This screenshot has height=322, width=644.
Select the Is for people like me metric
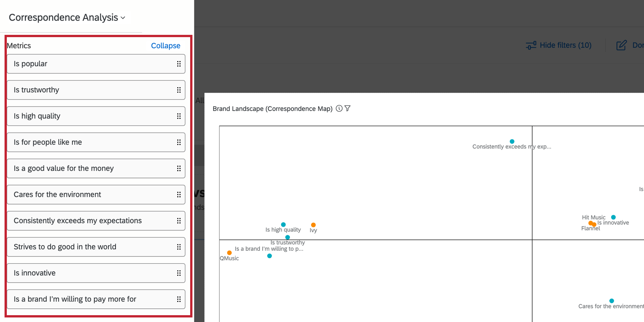click(96, 142)
